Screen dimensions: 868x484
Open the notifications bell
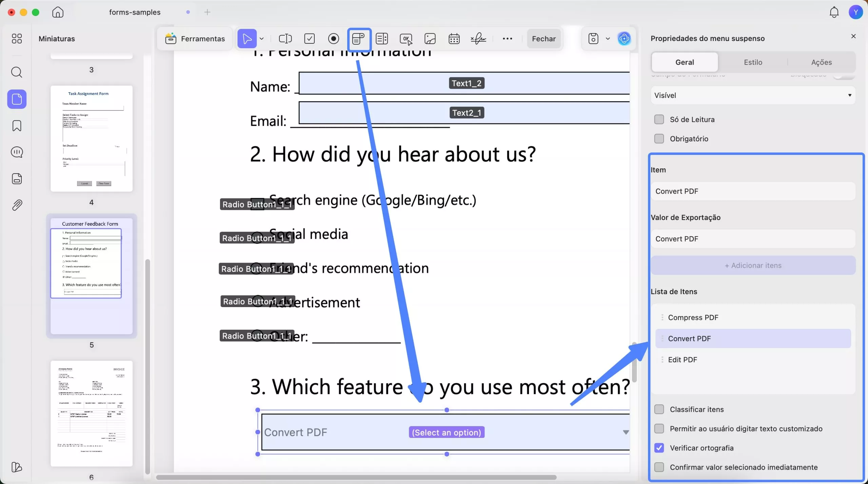point(834,12)
